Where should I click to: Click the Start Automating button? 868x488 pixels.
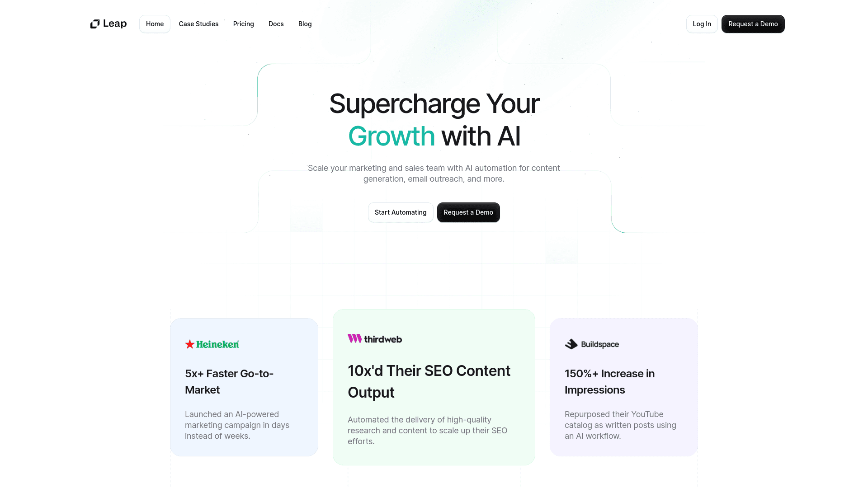coord(401,212)
